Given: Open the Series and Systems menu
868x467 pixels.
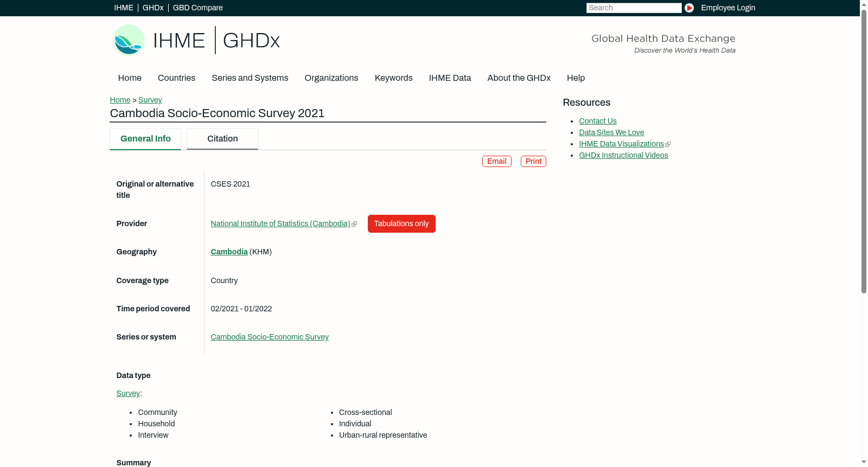Looking at the screenshot, I should click(250, 78).
